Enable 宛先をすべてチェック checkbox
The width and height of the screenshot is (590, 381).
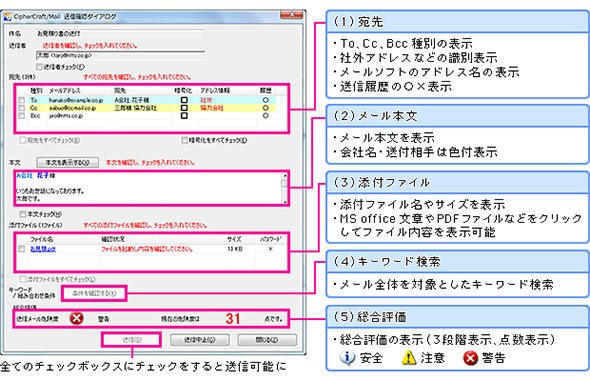click(23, 140)
